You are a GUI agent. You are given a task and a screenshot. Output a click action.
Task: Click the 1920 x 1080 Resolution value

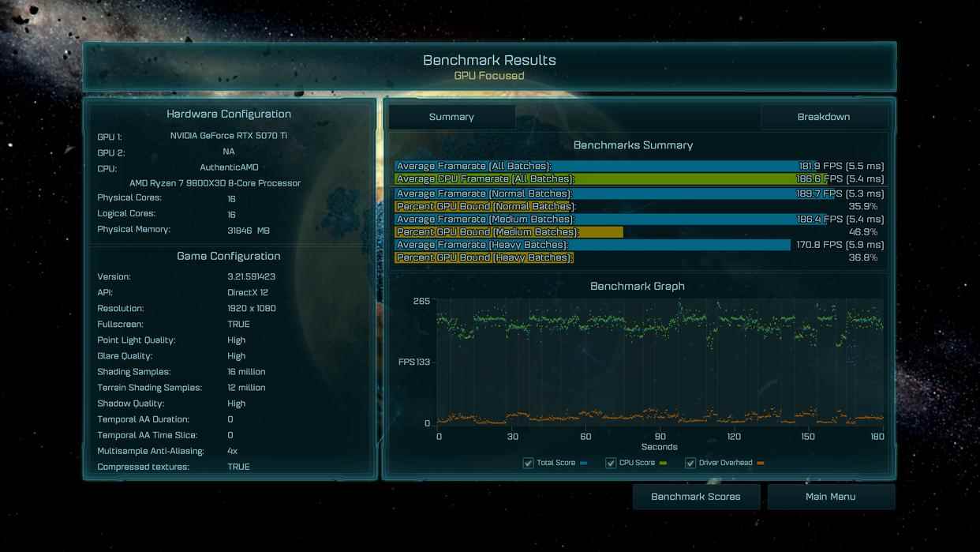click(x=251, y=309)
